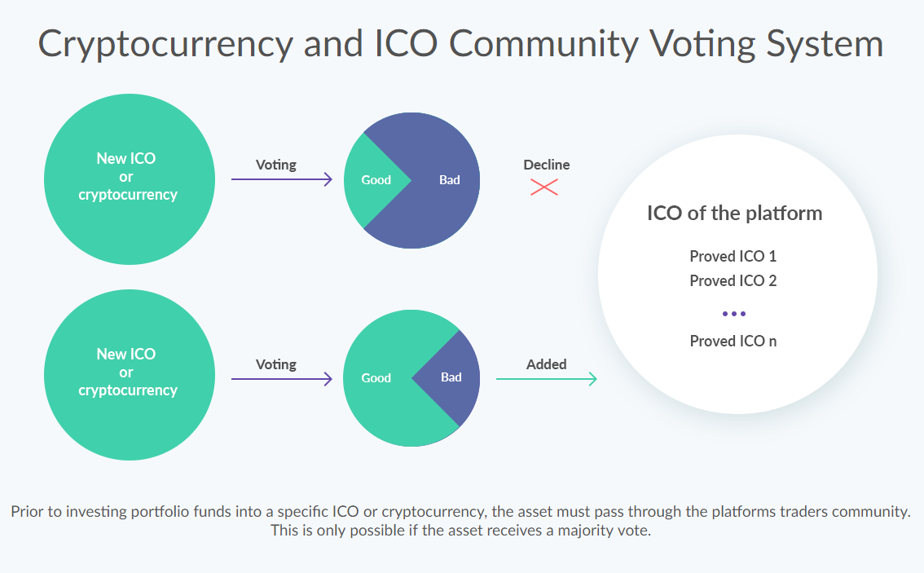Click the Added label
Screen dimensions: 924x573
[x=546, y=364]
